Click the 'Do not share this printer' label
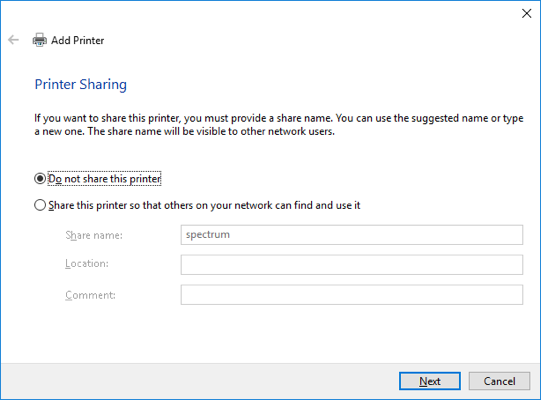The height and width of the screenshot is (400, 541). pos(104,179)
